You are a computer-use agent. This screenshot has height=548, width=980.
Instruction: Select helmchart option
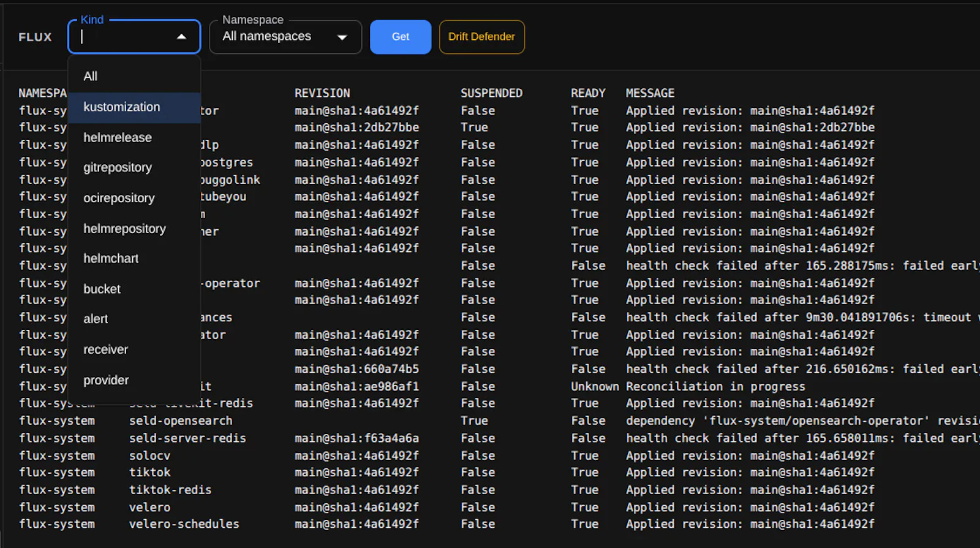134,258
